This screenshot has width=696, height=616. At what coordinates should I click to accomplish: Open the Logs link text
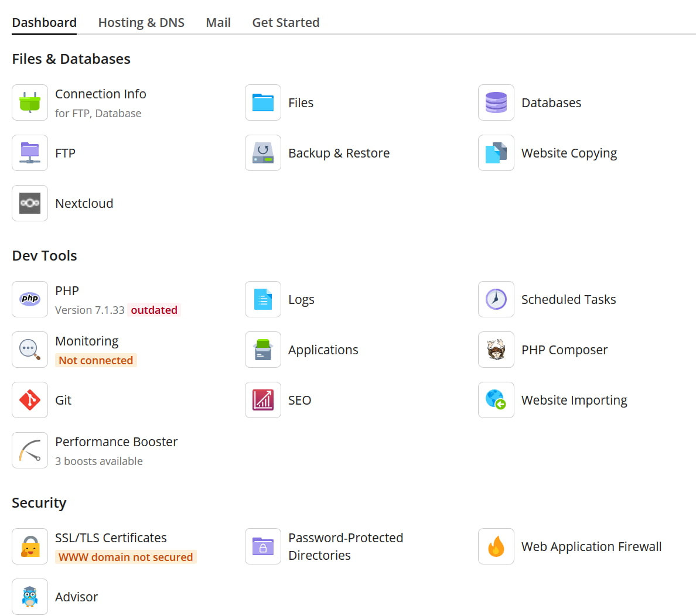[x=301, y=299]
